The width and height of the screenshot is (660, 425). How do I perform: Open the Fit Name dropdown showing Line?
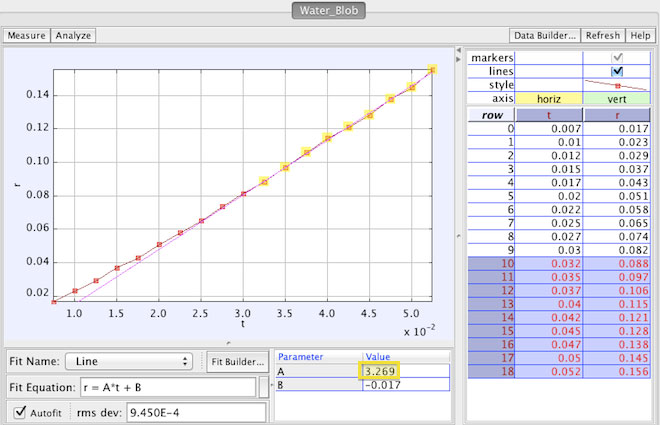point(129,361)
